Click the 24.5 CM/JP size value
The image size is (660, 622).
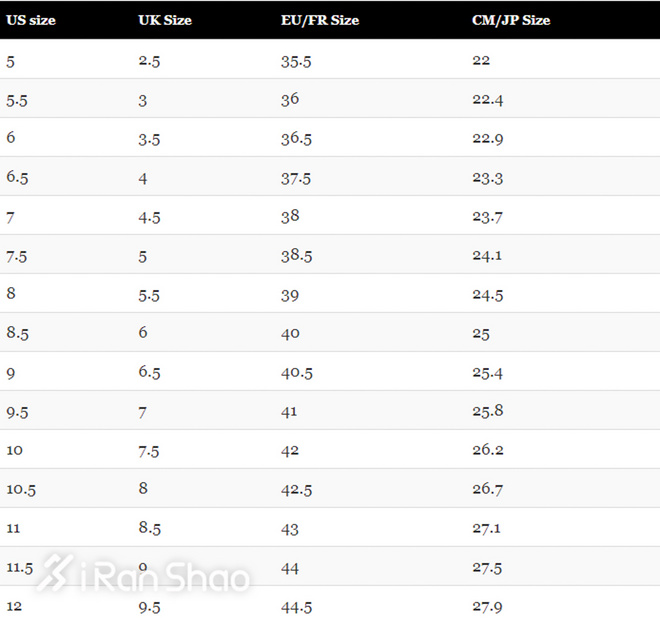coord(487,294)
